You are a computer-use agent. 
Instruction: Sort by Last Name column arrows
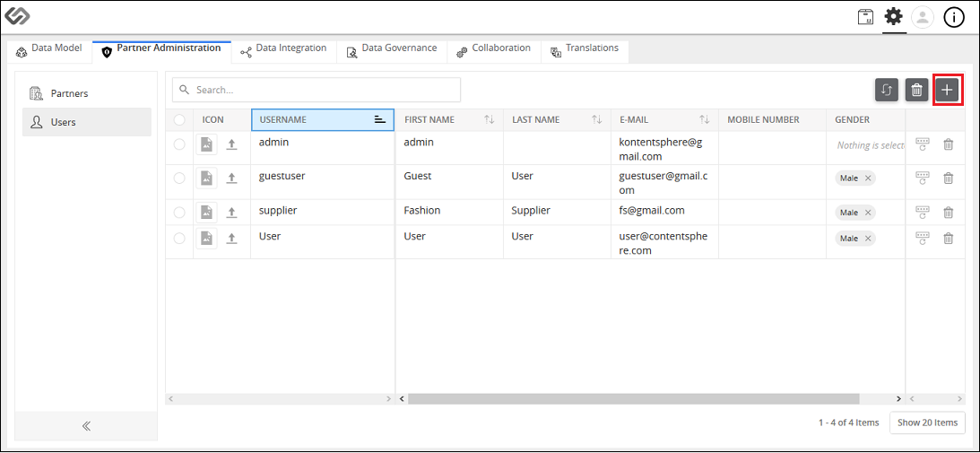[x=597, y=119]
